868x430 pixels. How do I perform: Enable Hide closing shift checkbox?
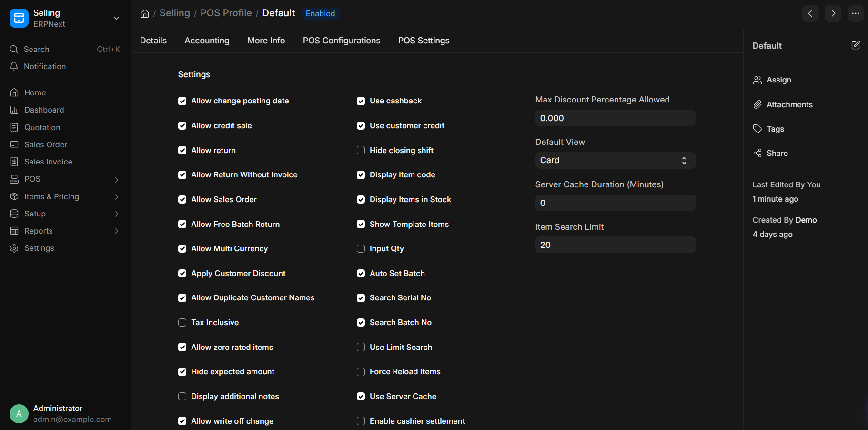pos(361,150)
